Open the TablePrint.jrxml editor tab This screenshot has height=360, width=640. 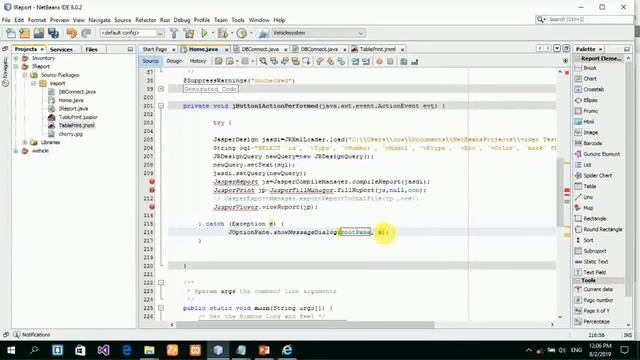coord(378,49)
